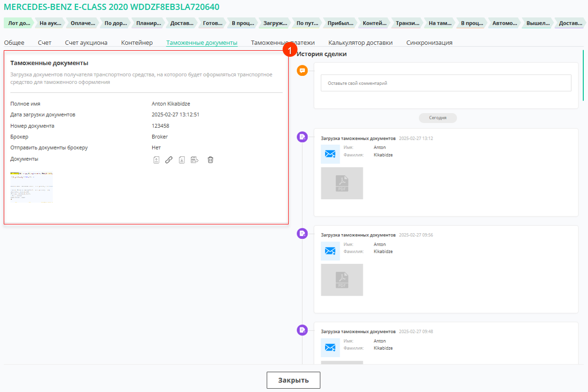Click the Отправить документы брокеру label
The image size is (588, 392).
click(x=49, y=148)
